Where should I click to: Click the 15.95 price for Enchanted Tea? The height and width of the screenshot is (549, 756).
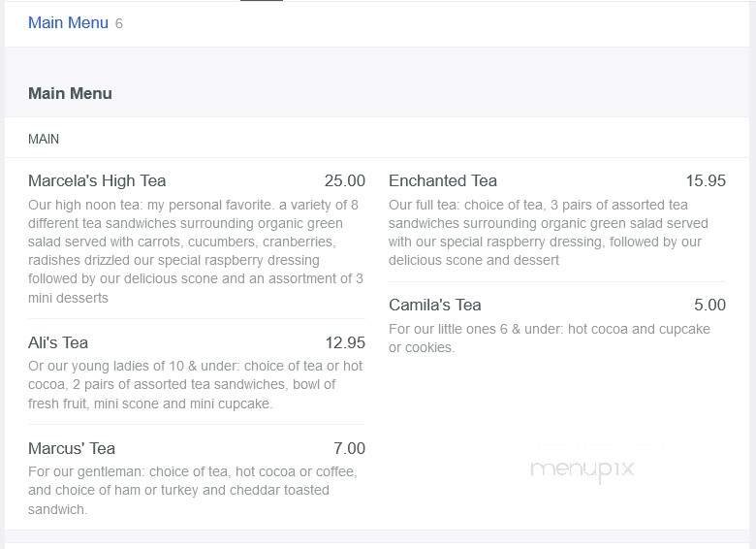(x=706, y=180)
